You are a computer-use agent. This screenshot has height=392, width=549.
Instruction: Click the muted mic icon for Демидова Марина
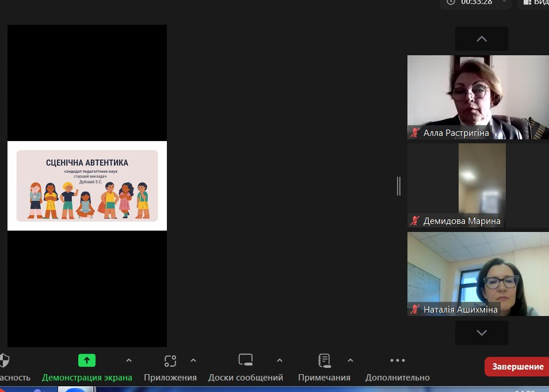(x=415, y=220)
